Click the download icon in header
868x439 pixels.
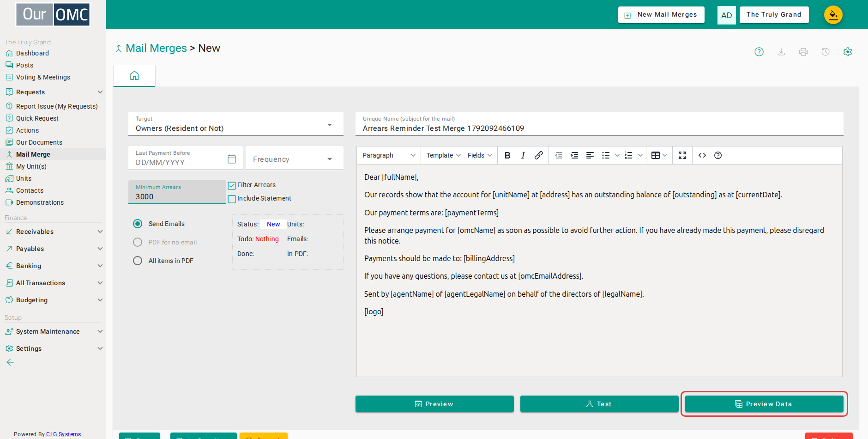coord(781,52)
